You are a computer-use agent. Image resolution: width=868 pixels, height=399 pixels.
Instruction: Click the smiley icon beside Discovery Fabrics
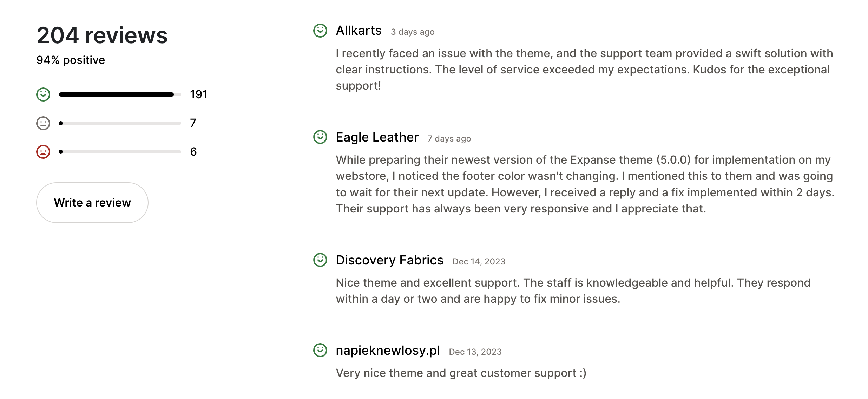[x=321, y=260]
